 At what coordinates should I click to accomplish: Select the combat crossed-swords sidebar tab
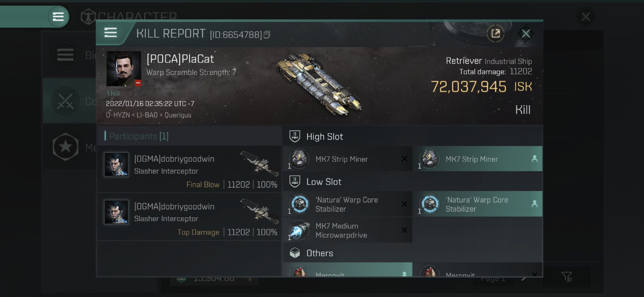[65, 101]
